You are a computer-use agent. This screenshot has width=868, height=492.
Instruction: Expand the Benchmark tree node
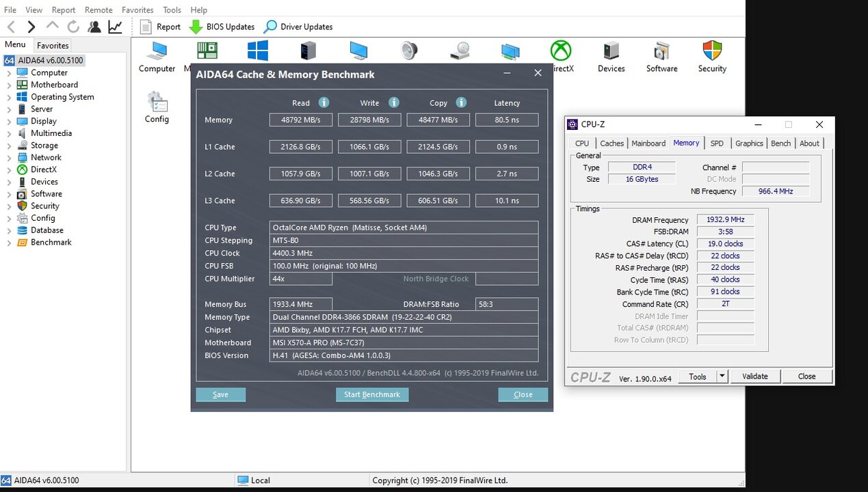tap(9, 243)
